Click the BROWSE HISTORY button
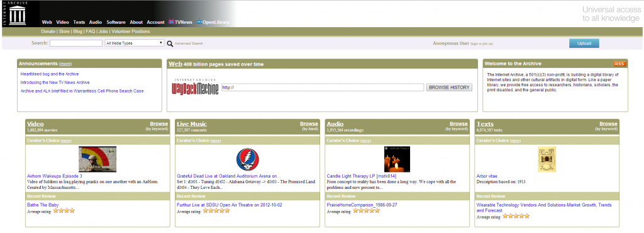The width and height of the screenshot is (644, 233). click(449, 88)
